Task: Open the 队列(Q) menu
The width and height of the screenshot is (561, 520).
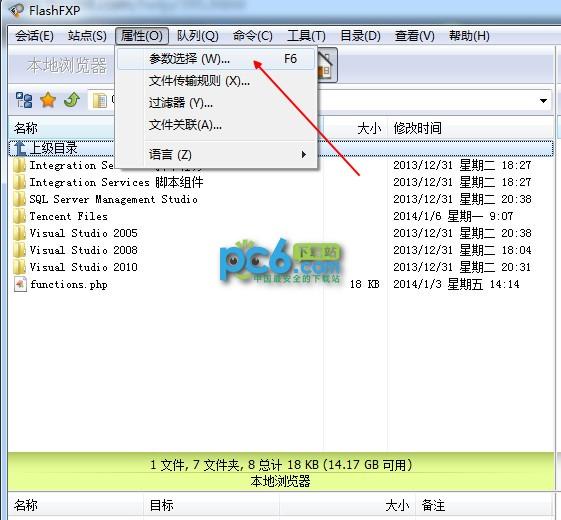Action: tap(197, 36)
